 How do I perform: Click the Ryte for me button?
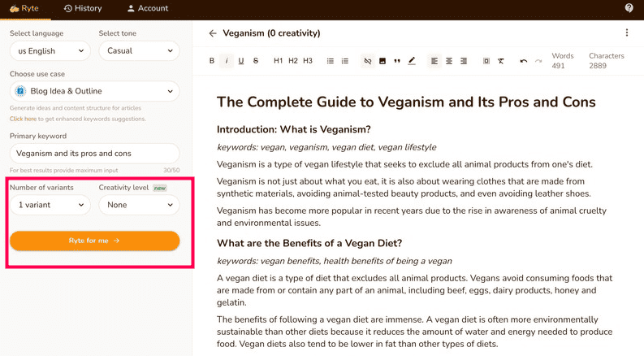[94, 241]
